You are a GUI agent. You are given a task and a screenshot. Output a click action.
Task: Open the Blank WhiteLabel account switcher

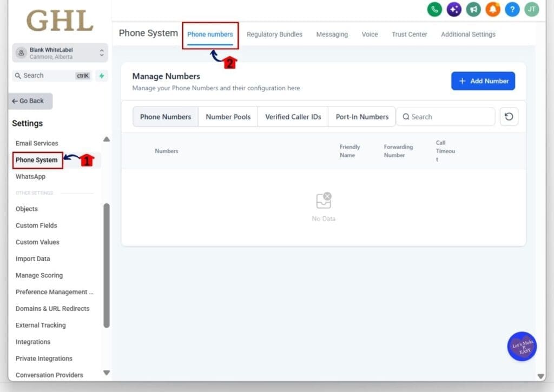60,53
